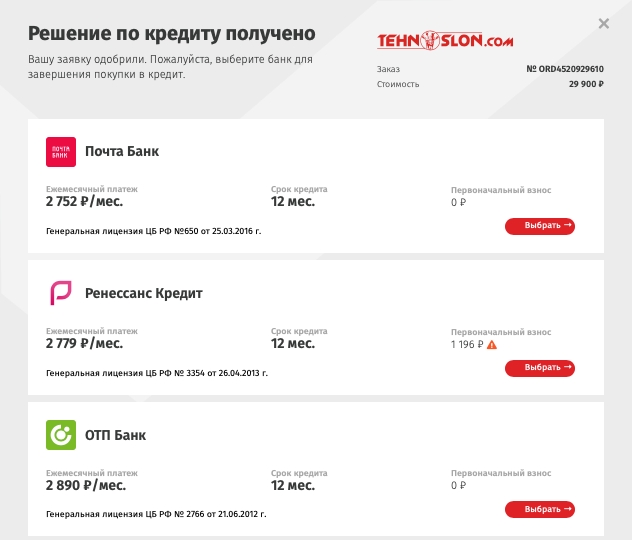This screenshot has height=540, width=632.
Task: Click the Почта Банк name heading
Action: point(122,152)
